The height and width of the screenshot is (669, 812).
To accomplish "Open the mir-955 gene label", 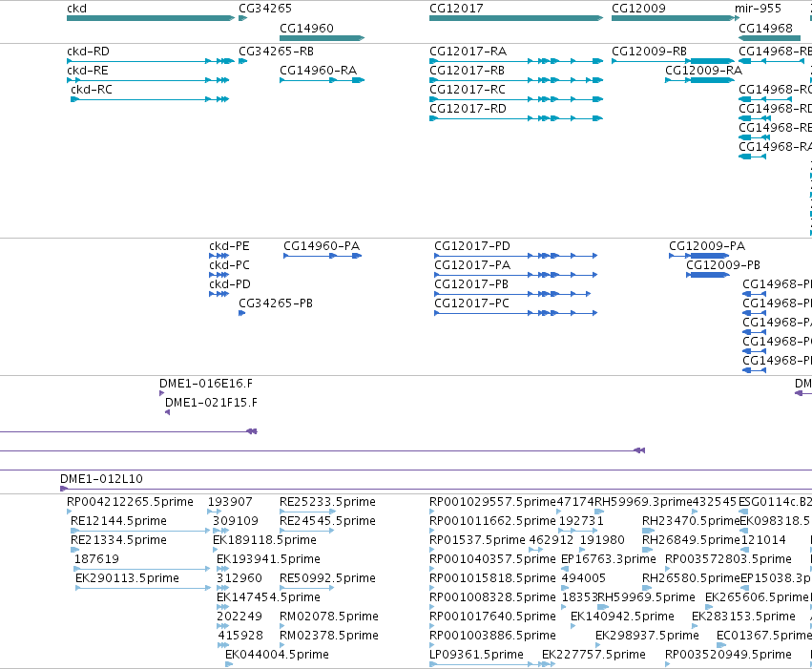I will point(758,9).
